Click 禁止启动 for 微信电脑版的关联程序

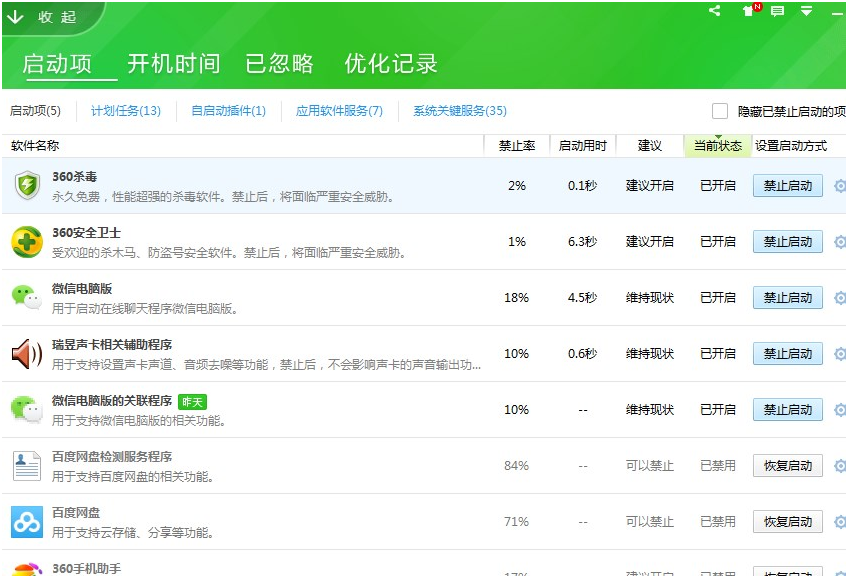pos(787,410)
